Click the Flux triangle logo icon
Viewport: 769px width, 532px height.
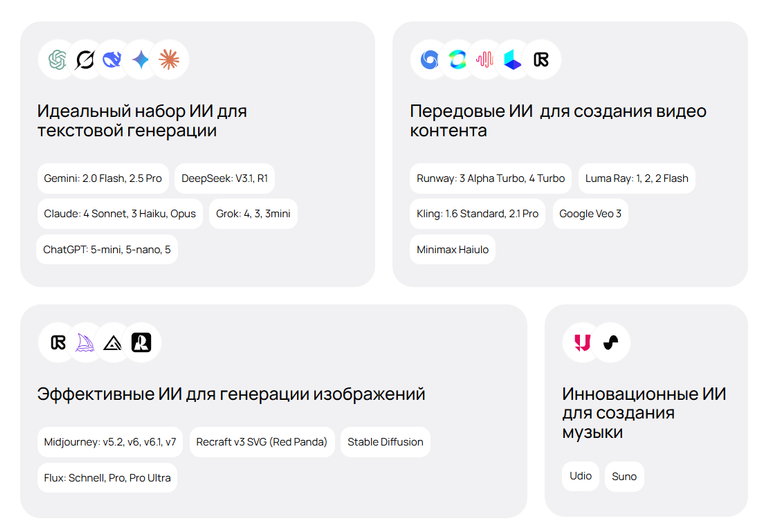tap(113, 343)
